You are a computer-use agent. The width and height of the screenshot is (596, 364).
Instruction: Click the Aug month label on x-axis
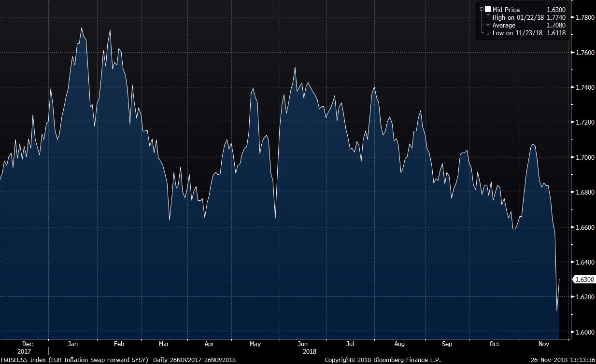tap(399, 344)
